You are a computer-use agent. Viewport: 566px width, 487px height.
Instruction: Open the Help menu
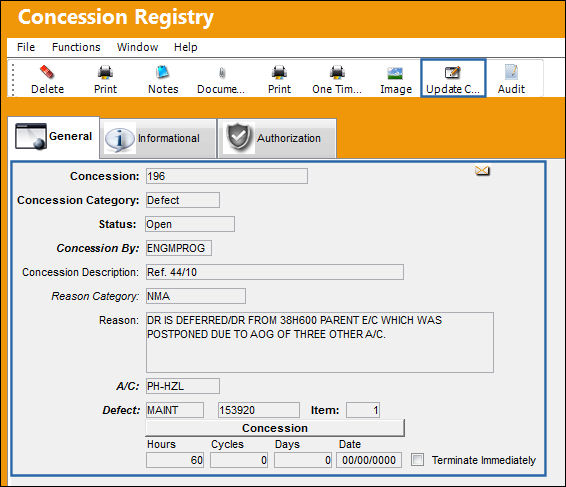(186, 47)
